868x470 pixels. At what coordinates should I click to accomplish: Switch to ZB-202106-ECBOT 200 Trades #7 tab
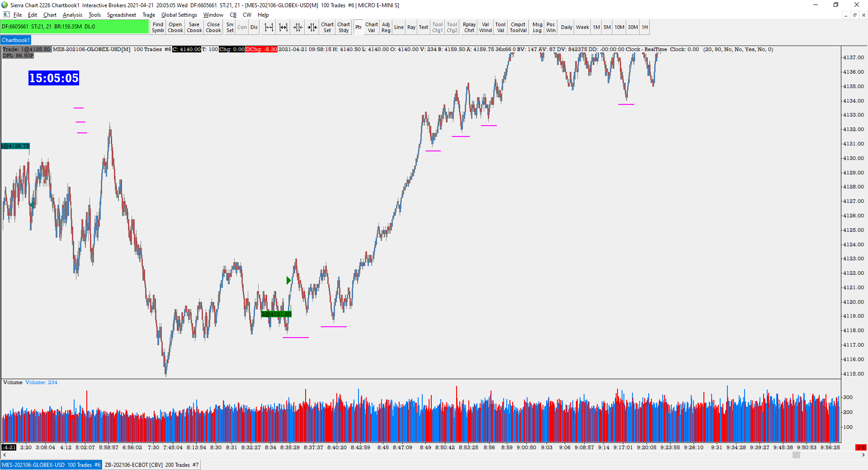[x=151, y=465]
